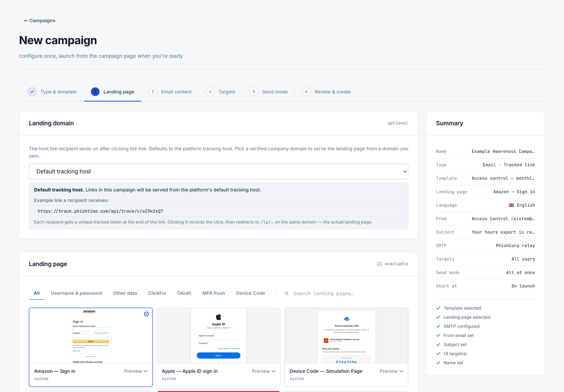The height and width of the screenshot is (392, 564).
Task: Filter by OAuth pages
Action: point(184,293)
